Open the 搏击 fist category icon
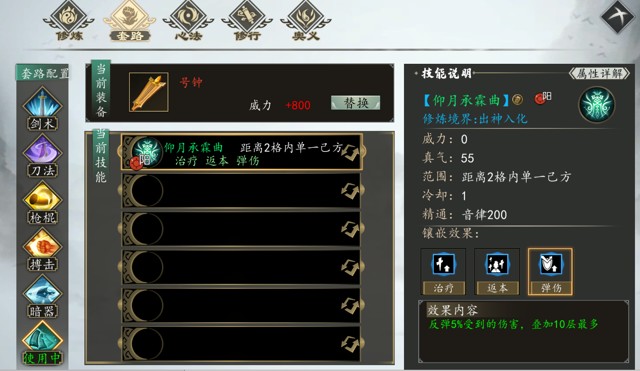The height and width of the screenshot is (371, 640). 42,250
